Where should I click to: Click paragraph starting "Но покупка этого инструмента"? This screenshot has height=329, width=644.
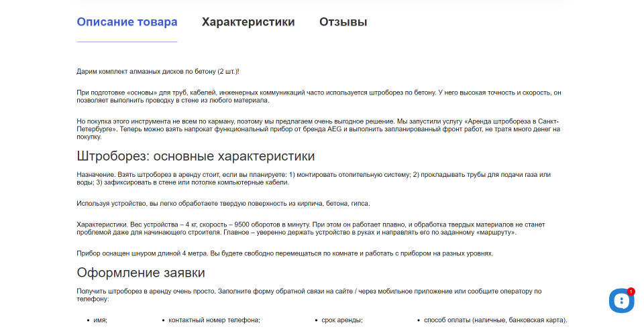point(319,129)
